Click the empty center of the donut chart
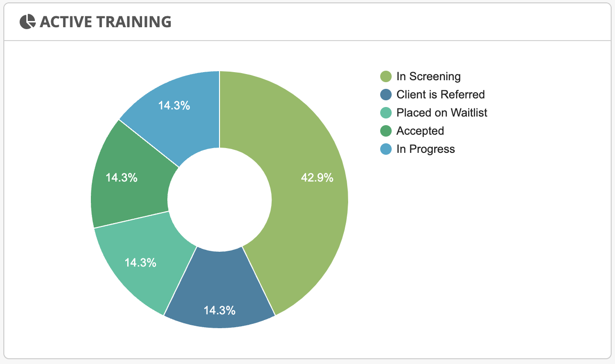Screen dimensions: 615x364 (x=220, y=200)
